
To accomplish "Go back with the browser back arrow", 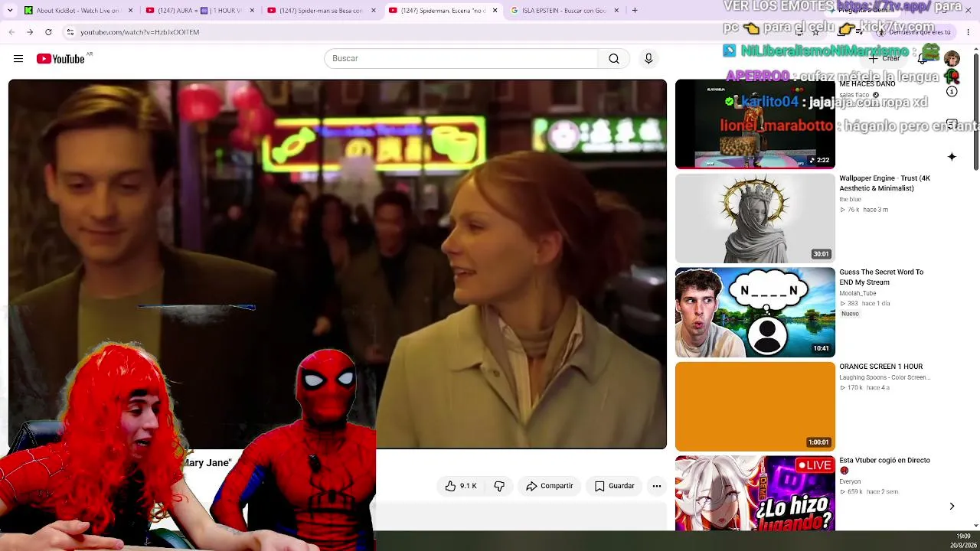I will tap(11, 32).
